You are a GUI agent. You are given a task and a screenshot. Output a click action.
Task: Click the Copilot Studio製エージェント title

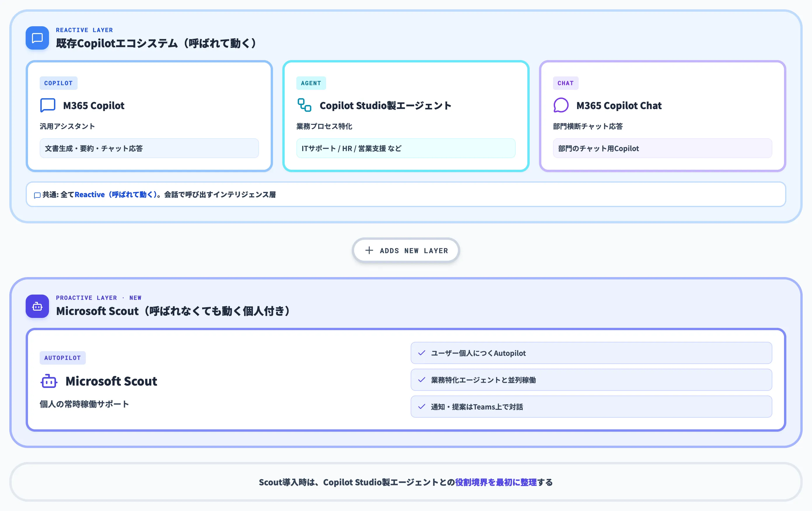[x=385, y=106]
